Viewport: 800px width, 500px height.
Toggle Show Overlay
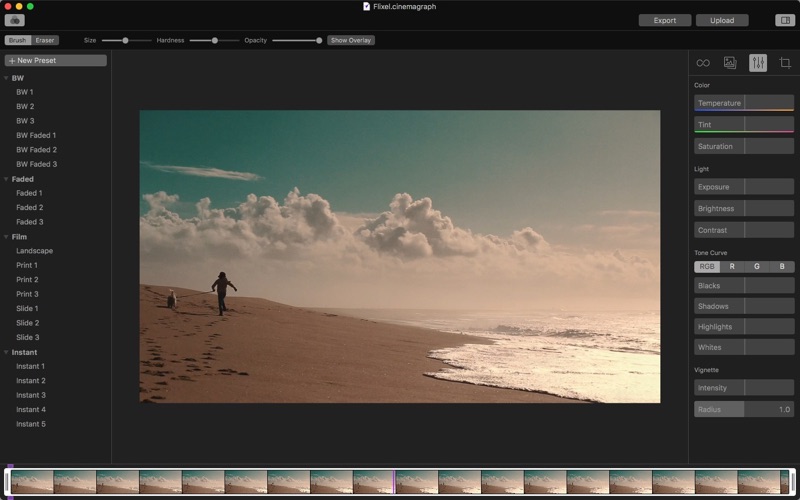tap(351, 40)
